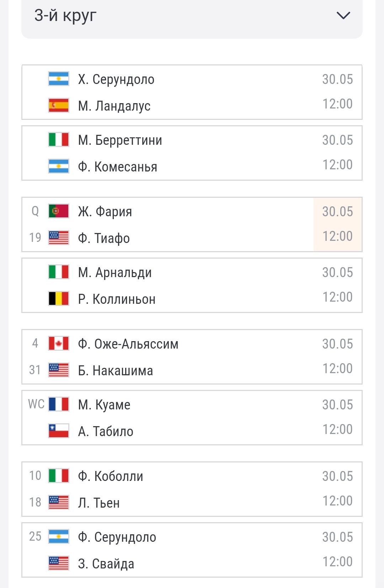Click highlighted 30.05 12:00 time of Фария match
This screenshot has height=588, width=384.
pyautogui.click(x=337, y=224)
